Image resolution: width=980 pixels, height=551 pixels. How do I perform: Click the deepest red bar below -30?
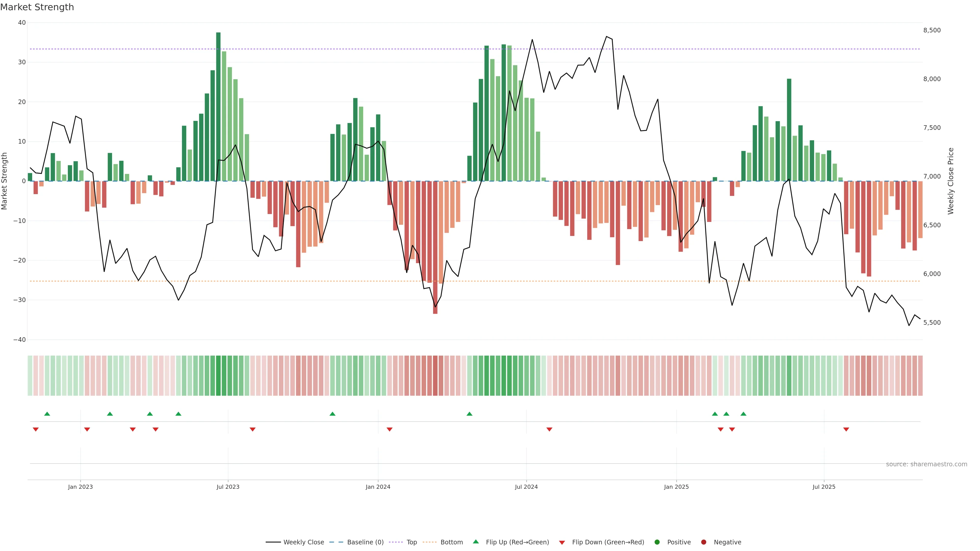coord(435,247)
